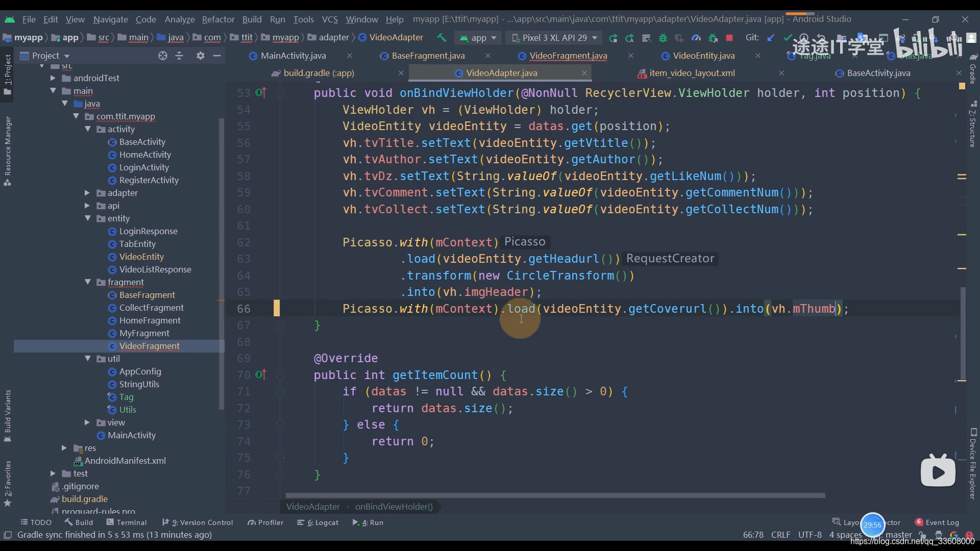Click the Make Project hammer icon
This screenshot has height=551, width=980.
coord(442,38)
